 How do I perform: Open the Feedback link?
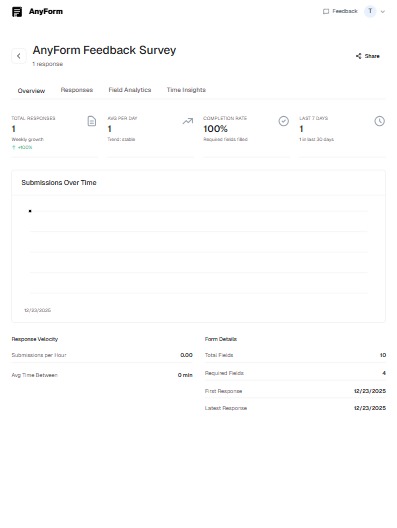pos(340,11)
